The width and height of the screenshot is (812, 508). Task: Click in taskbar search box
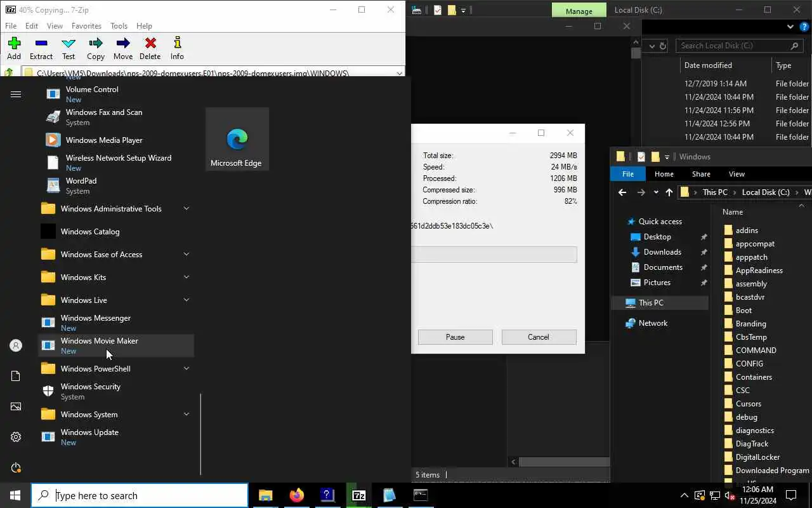140,496
